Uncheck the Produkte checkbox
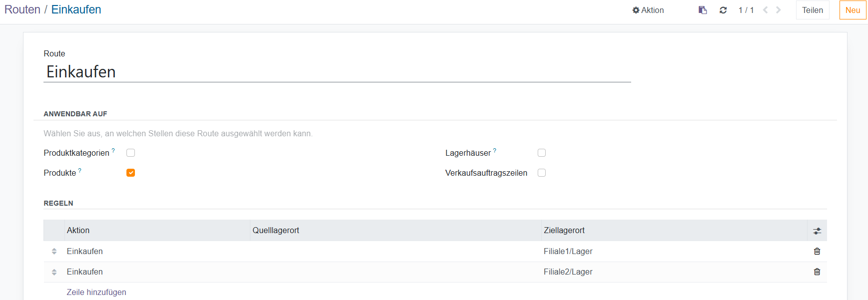 131,173
